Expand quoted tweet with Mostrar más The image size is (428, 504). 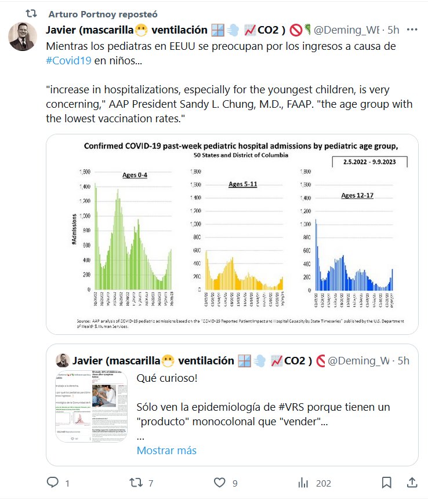click(x=166, y=450)
